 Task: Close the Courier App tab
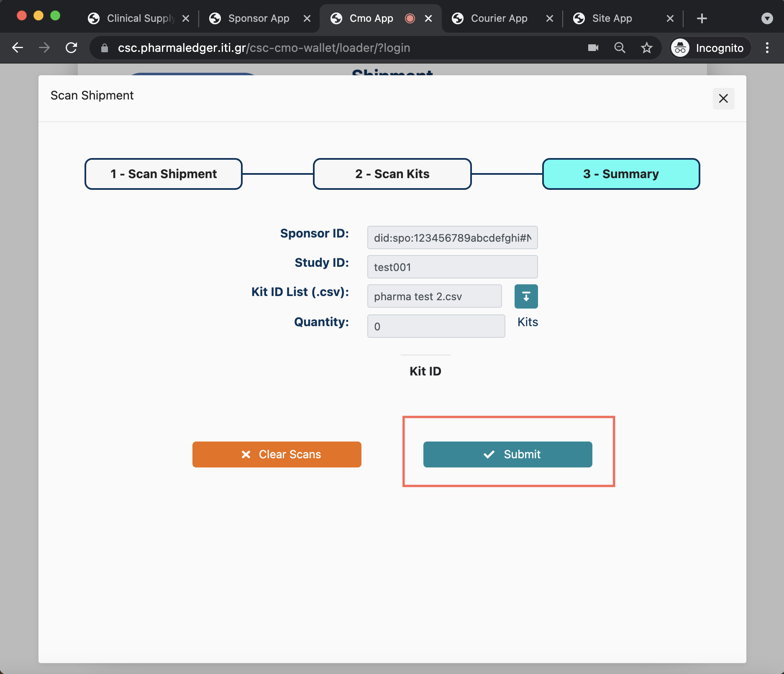(x=550, y=18)
